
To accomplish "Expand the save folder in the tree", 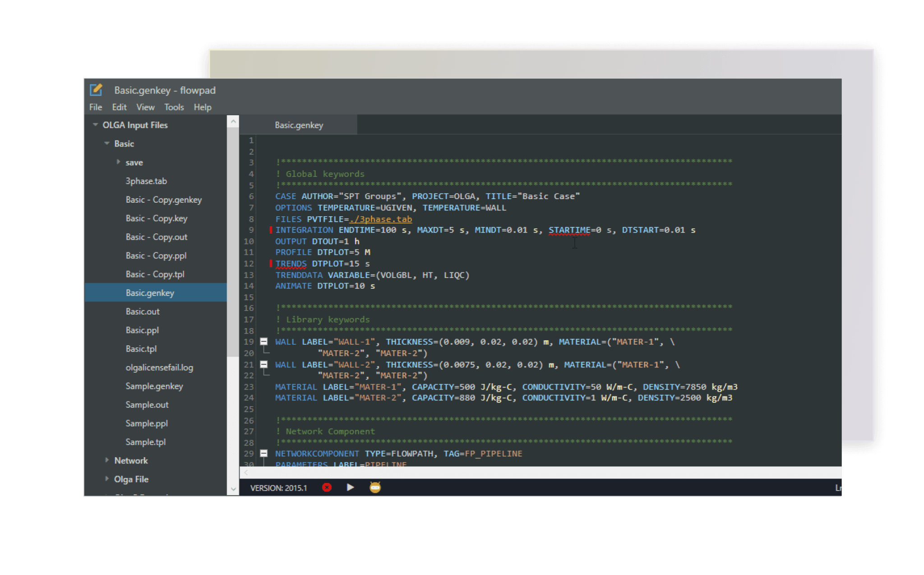I will (x=119, y=162).
